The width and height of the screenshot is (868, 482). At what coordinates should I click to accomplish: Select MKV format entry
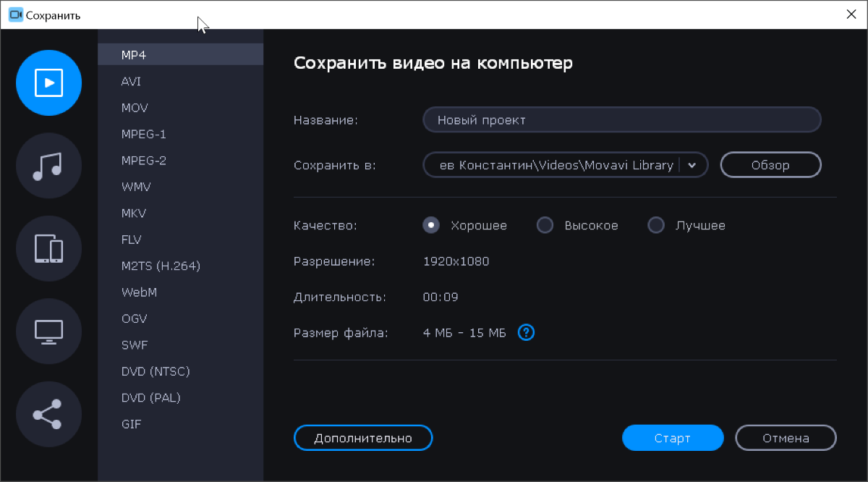[x=181, y=213]
